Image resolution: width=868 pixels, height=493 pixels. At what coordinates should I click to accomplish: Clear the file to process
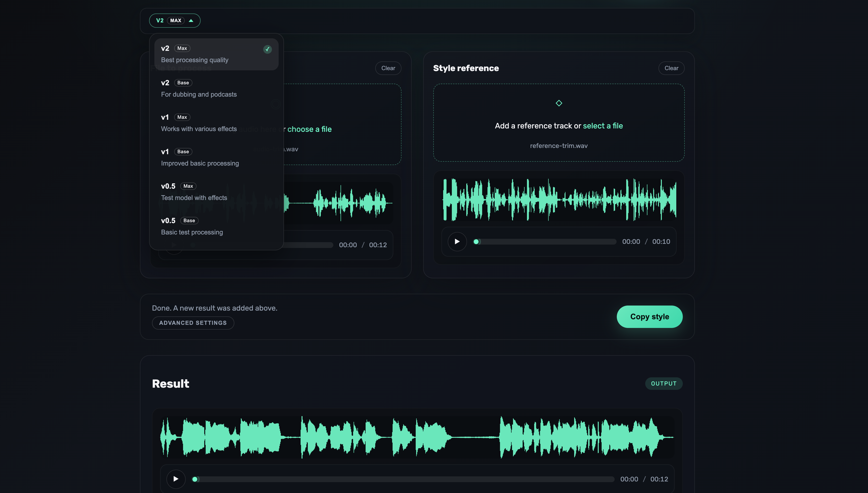click(x=388, y=68)
